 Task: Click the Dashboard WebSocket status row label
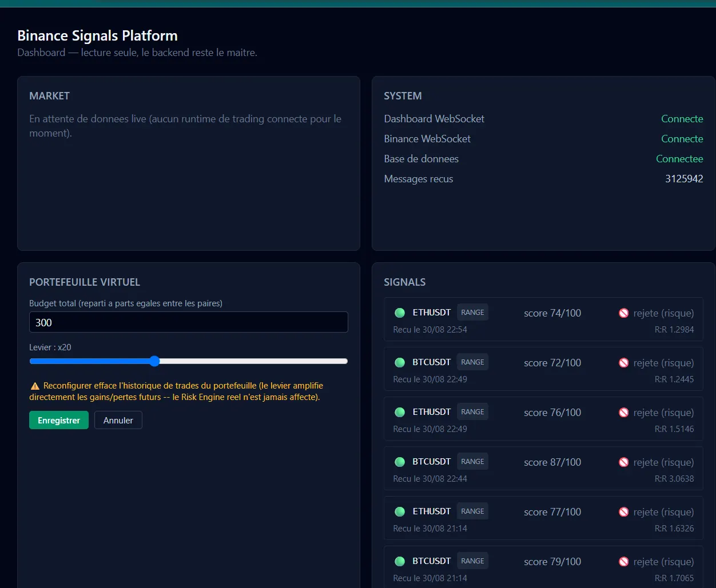click(434, 119)
